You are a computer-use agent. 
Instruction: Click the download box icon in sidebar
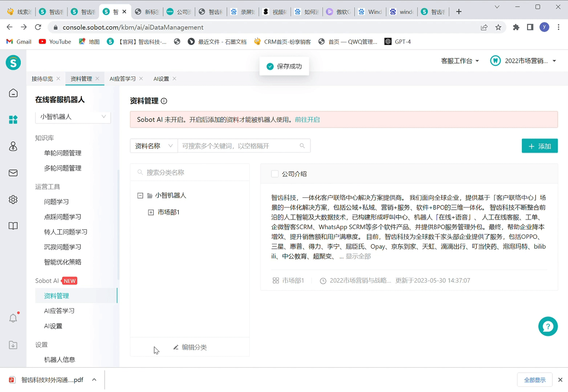(x=13, y=345)
